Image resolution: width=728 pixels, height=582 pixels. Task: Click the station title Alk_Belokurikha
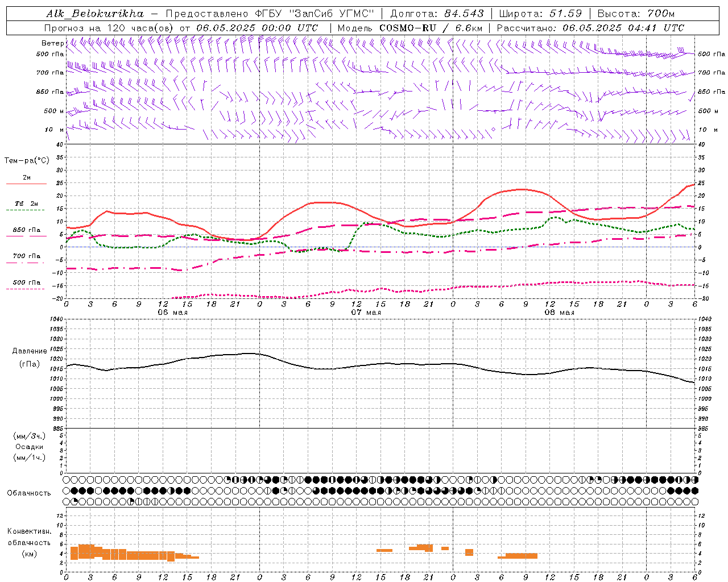(96, 14)
